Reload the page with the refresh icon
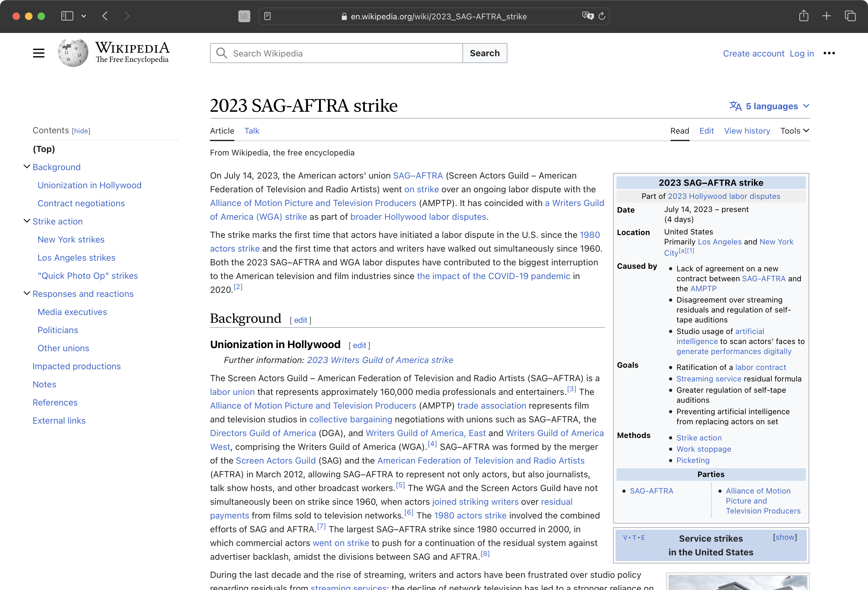This screenshot has height=590, width=868. click(x=602, y=16)
